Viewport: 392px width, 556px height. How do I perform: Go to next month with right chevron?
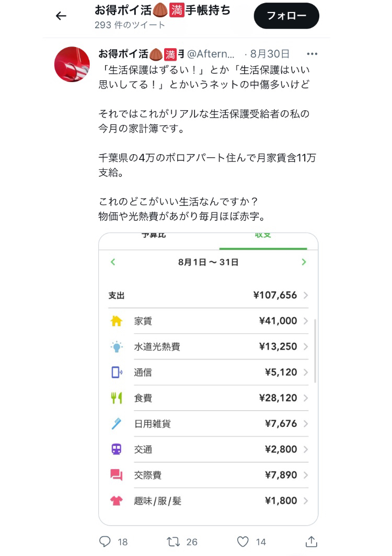(304, 262)
